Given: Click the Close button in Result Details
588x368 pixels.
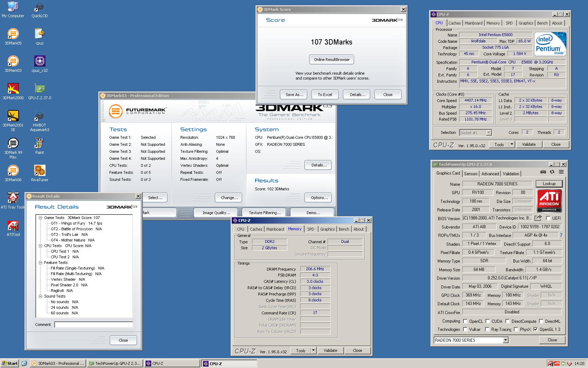Looking at the screenshot, I should [123, 340].
